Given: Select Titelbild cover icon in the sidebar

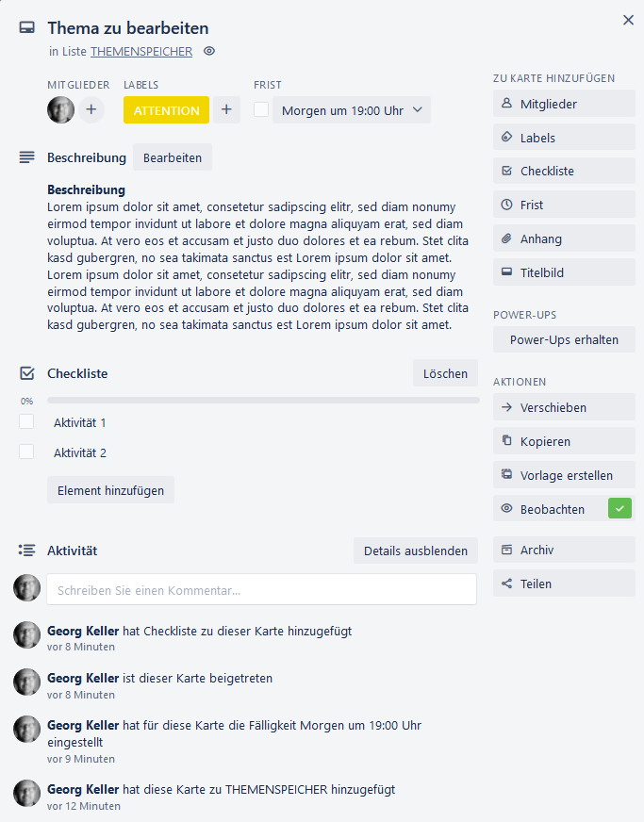Looking at the screenshot, I should coord(506,272).
